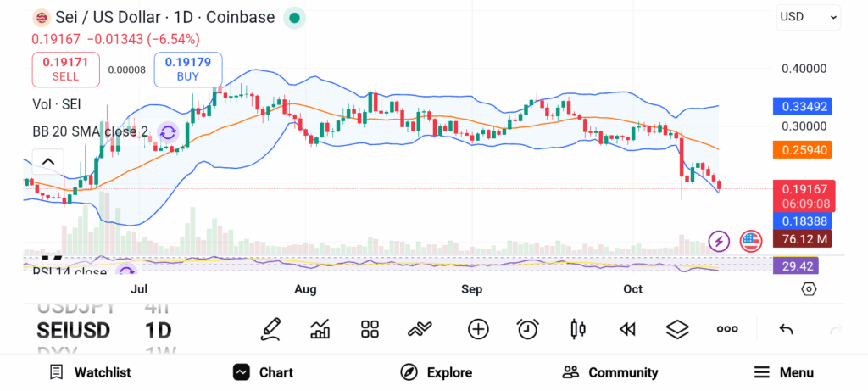Viewport: 868px width, 391px height.
Task: Undo the last chart action
Action: tap(786, 329)
